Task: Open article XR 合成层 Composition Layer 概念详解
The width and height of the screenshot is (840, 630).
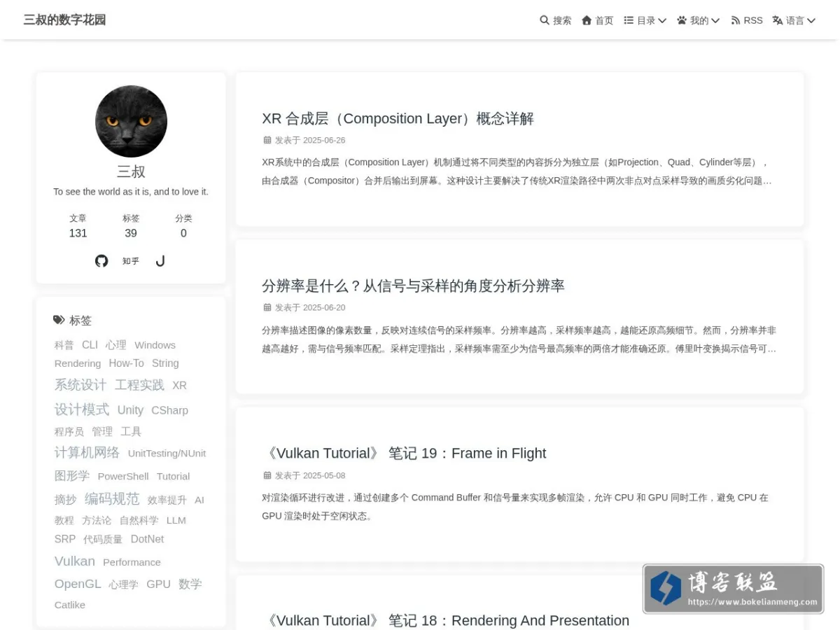Action: click(x=398, y=118)
